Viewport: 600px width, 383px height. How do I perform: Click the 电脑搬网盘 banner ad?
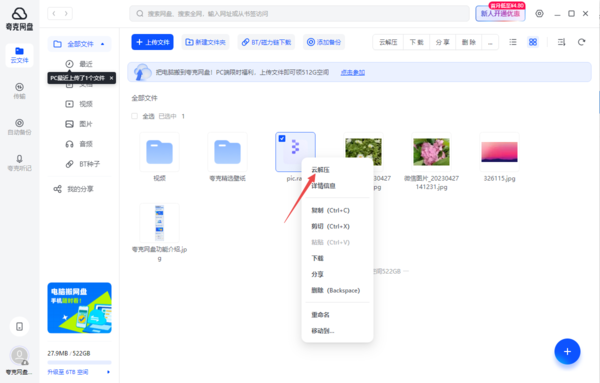80,308
